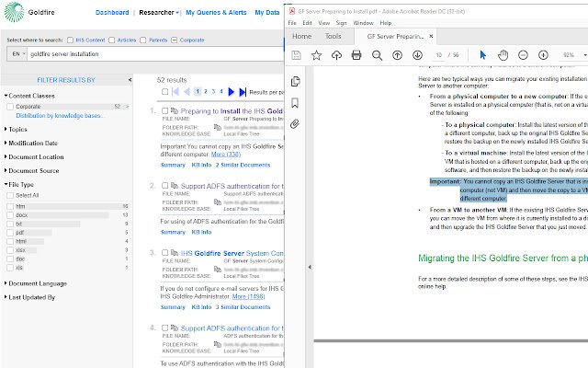588x368 pixels.
Task: Go to previous page with up arrow icon
Action: tap(397, 55)
